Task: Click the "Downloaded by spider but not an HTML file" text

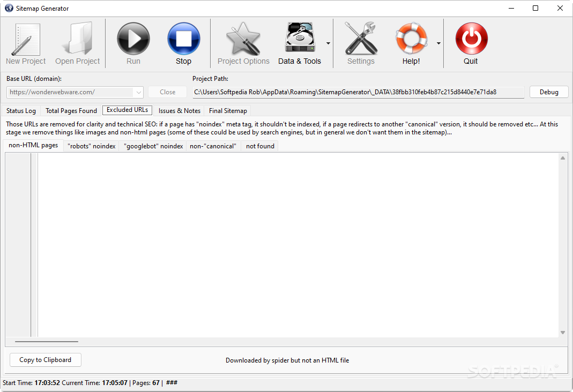Action: click(287, 360)
